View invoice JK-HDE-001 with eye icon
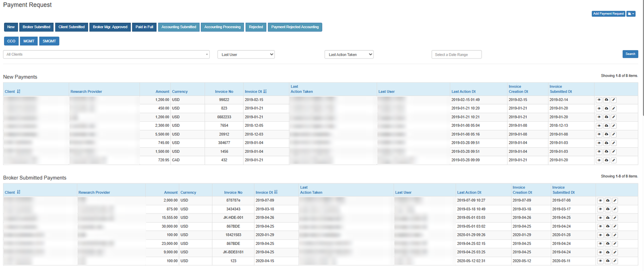This screenshot has width=644, height=271. [600, 218]
